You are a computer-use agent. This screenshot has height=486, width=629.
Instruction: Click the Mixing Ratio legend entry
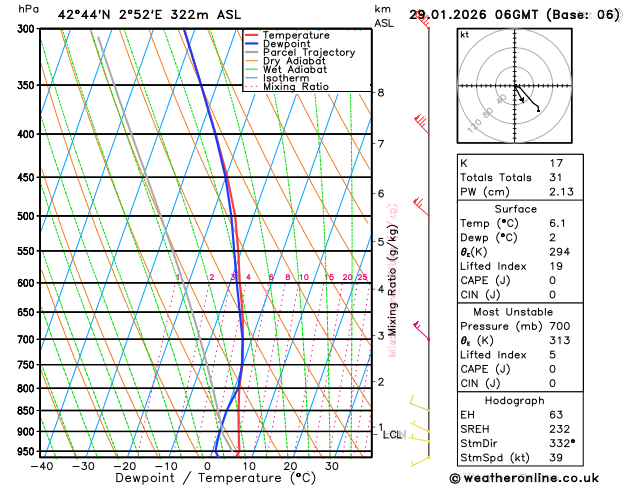click(x=287, y=87)
